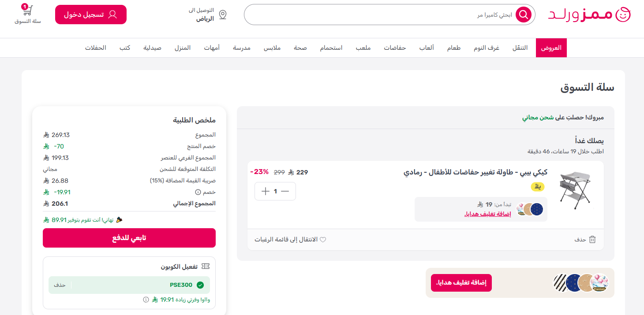644x315 pixels.
Task: Click the trash icon to delete the item
Action: point(592,239)
